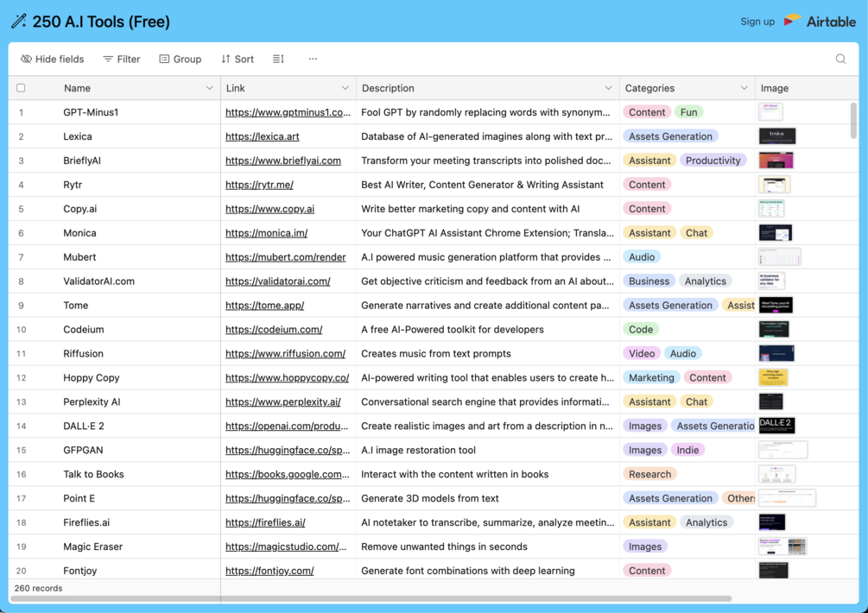Screen dimensions: 868x613
Task: Open Hide fields menu
Action: click(x=53, y=59)
